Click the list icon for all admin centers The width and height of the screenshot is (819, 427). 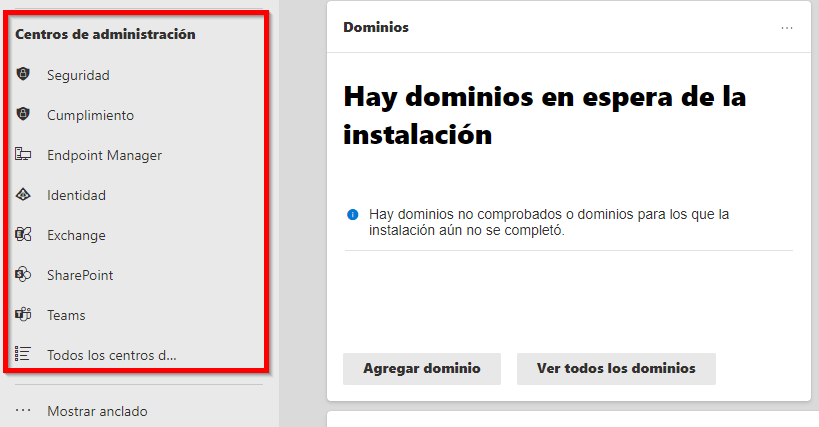[23, 354]
